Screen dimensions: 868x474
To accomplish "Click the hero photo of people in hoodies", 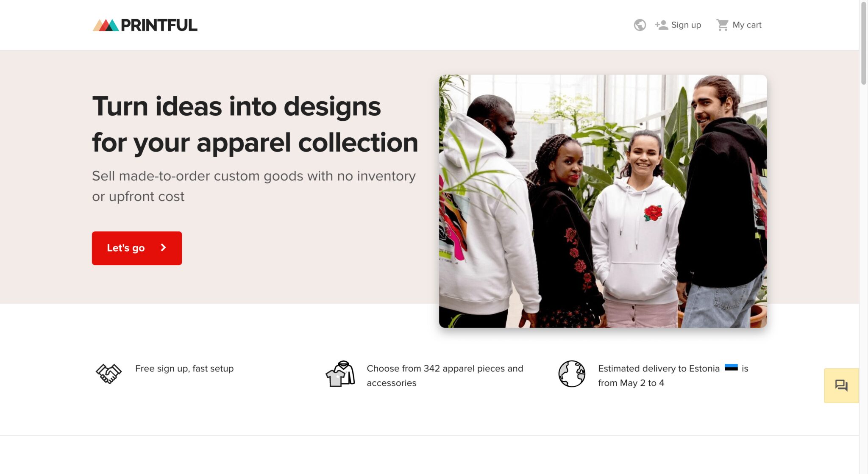I will [603, 201].
